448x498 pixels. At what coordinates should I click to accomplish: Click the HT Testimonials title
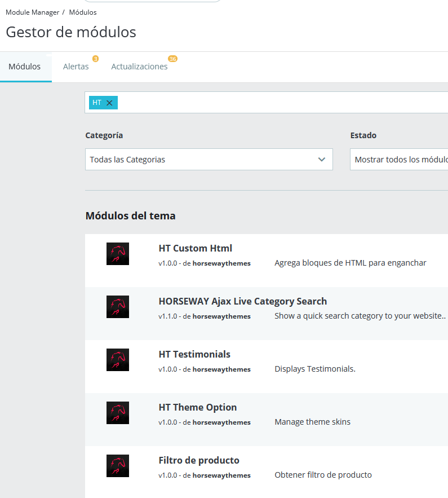coord(194,354)
